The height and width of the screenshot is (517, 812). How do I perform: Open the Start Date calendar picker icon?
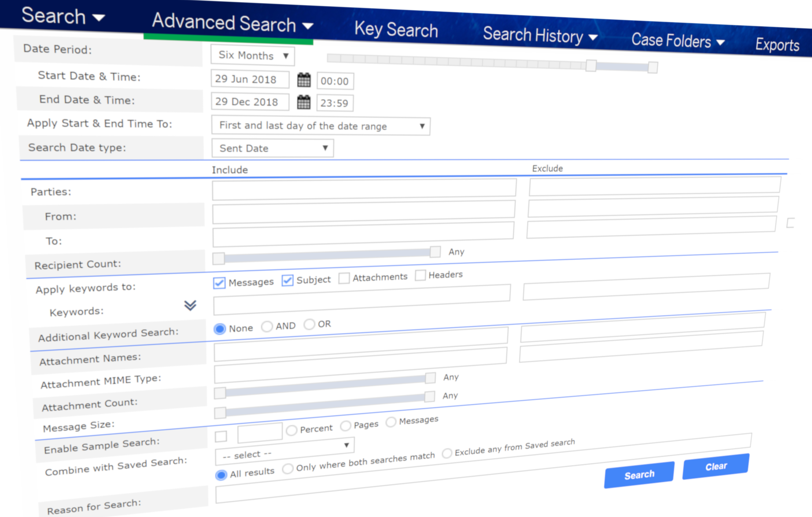304,80
